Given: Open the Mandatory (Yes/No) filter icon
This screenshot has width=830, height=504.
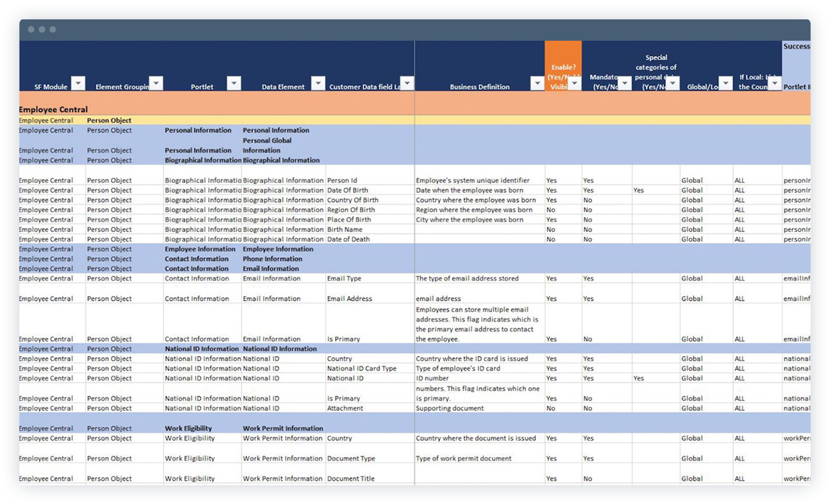Looking at the screenshot, I should click(x=624, y=83).
